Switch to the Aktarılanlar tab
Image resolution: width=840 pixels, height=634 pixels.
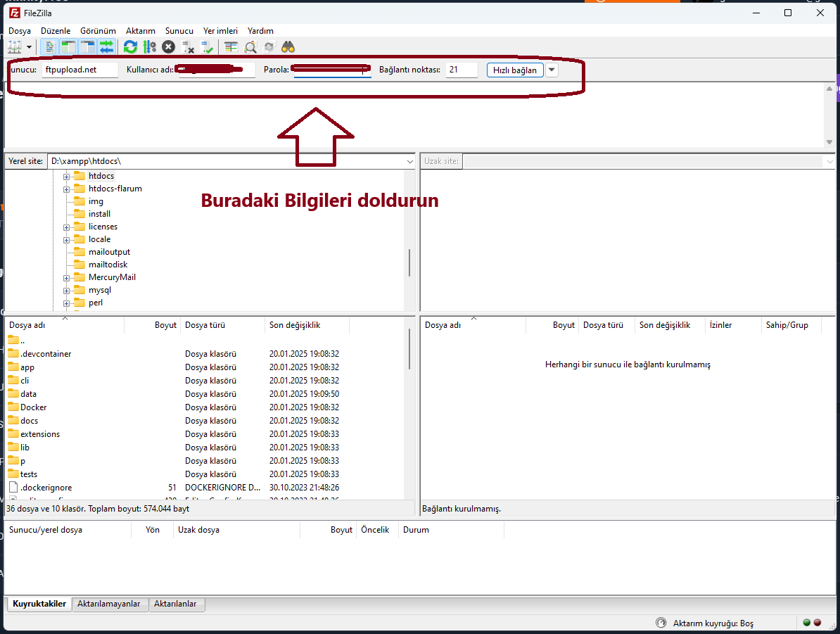(175, 604)
